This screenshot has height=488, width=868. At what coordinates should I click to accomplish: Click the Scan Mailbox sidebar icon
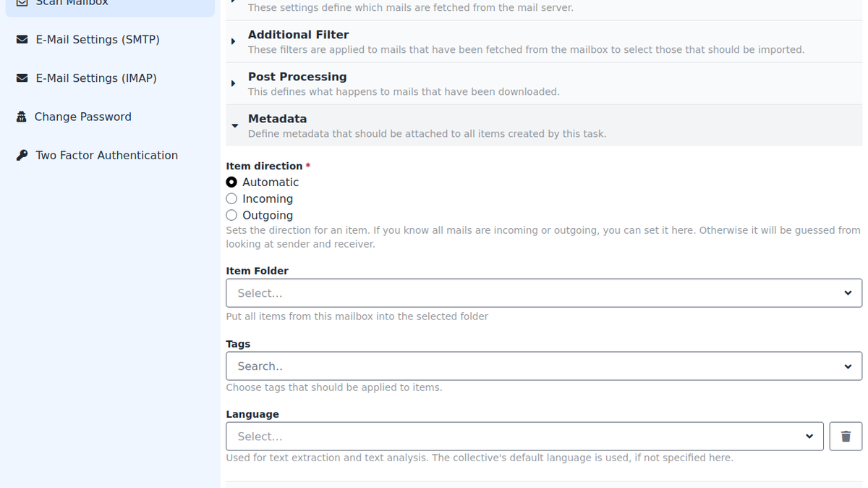point(22,2)
